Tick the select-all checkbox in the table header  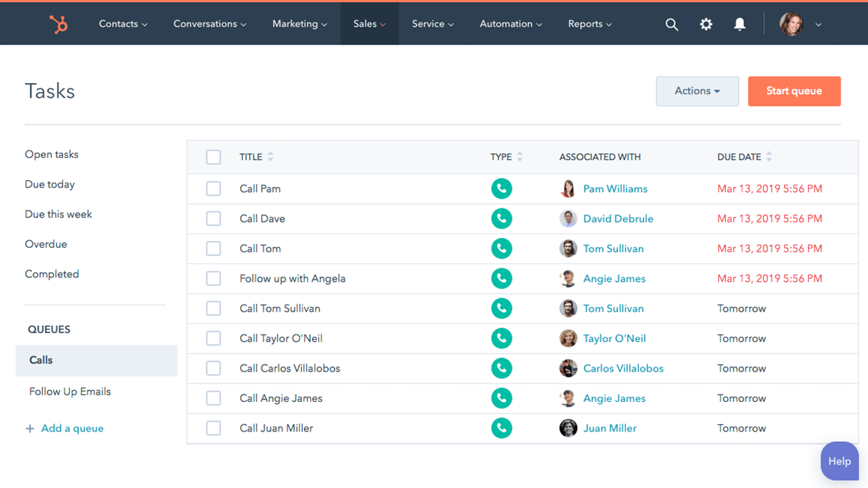tap(213, 157)
